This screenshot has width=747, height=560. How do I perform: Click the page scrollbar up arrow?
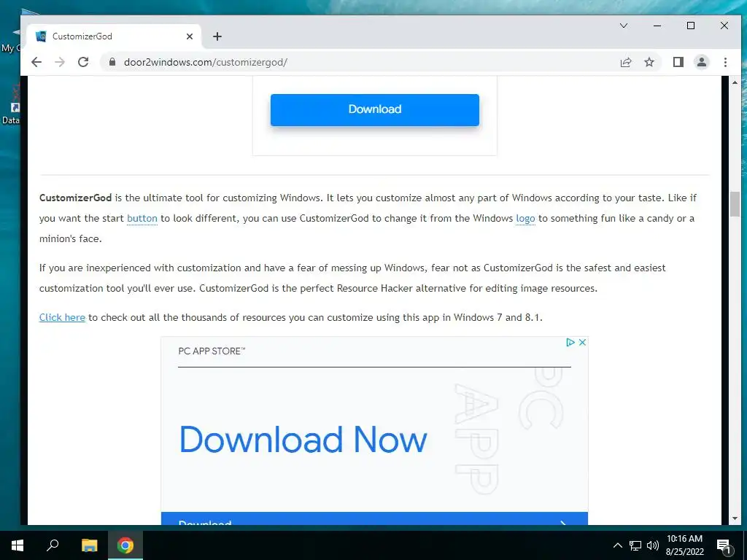[735, 82]
